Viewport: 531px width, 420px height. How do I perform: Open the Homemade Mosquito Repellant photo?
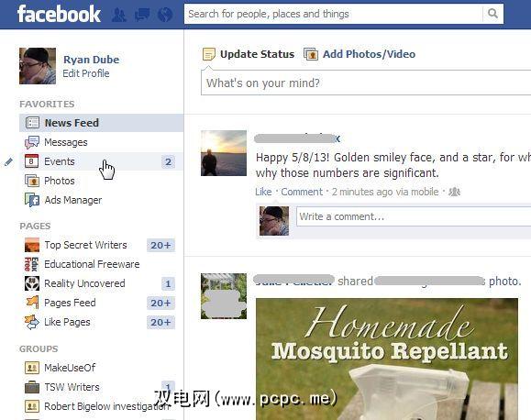tap(387, 359)
